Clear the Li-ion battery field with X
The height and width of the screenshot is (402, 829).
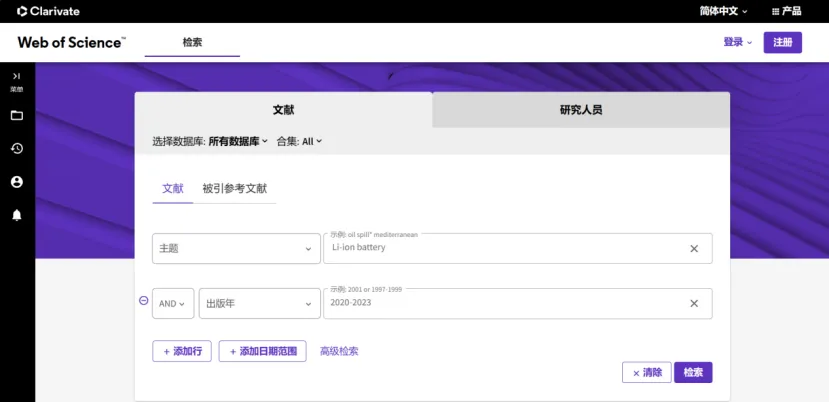point(694,249)
